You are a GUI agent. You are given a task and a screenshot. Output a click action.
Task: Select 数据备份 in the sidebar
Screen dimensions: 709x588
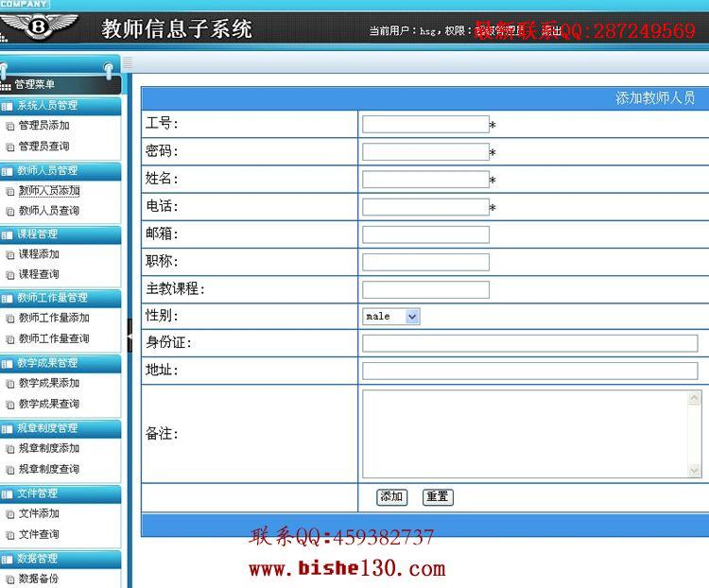(x=39, y=579)
